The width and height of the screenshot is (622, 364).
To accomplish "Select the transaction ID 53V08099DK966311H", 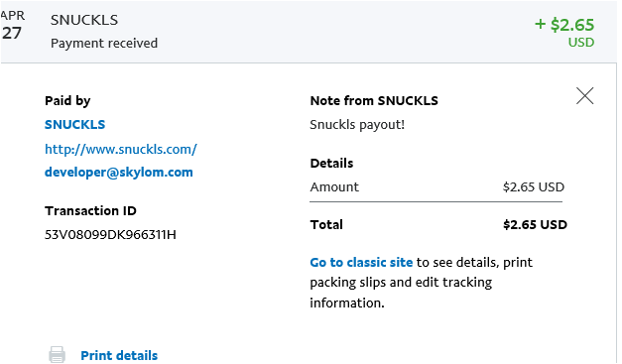I will click(x=110, y=235).
